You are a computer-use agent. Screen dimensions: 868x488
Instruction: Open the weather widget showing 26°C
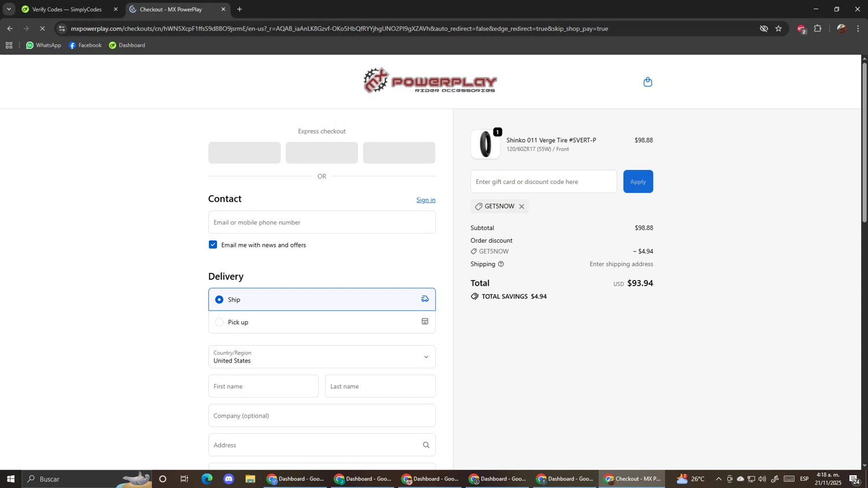coord(690,479)
